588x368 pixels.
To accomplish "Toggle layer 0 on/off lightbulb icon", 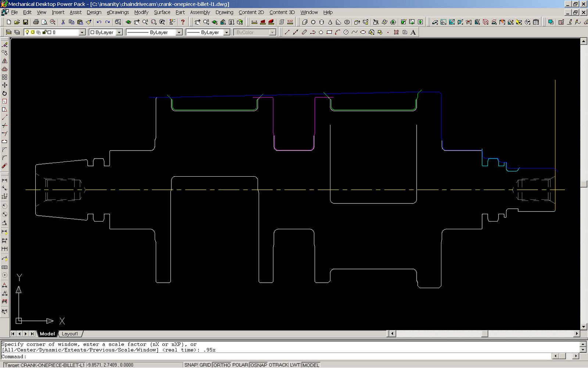I will [27, 32].
